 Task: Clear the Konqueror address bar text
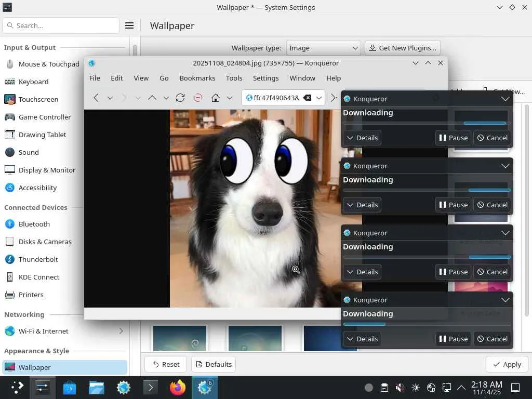(307, 98)
